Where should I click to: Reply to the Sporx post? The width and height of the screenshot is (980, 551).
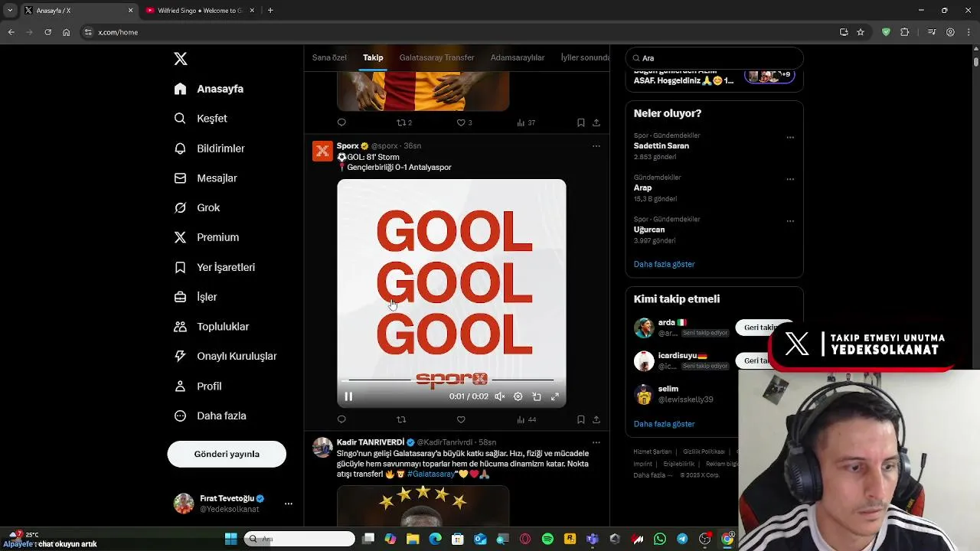point(341,419)
